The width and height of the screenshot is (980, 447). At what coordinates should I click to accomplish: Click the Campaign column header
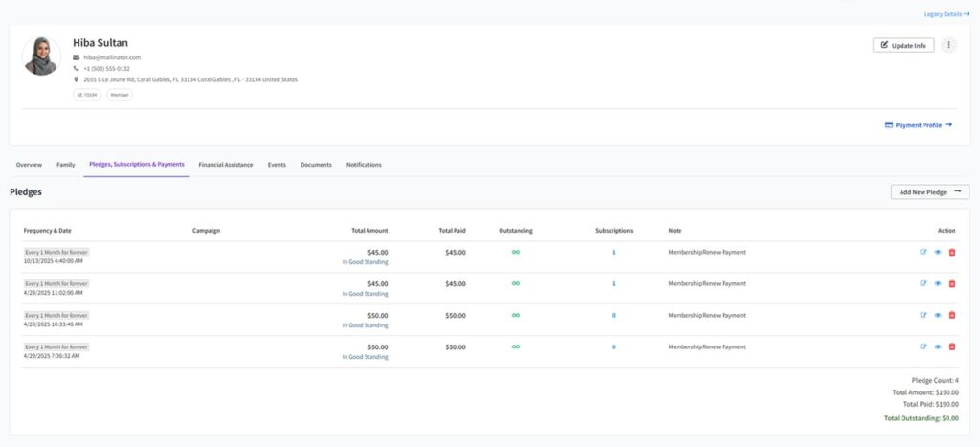pyautogui.click(x=207, y=230)
